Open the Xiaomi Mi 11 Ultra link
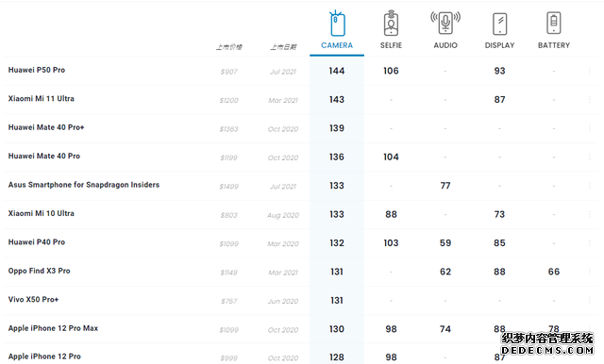 point(42,98)
